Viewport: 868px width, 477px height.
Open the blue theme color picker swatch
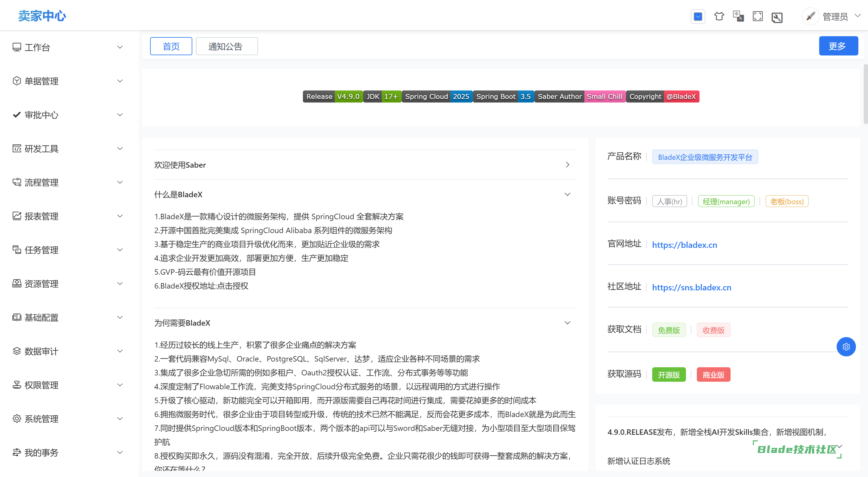coord(698,16)
